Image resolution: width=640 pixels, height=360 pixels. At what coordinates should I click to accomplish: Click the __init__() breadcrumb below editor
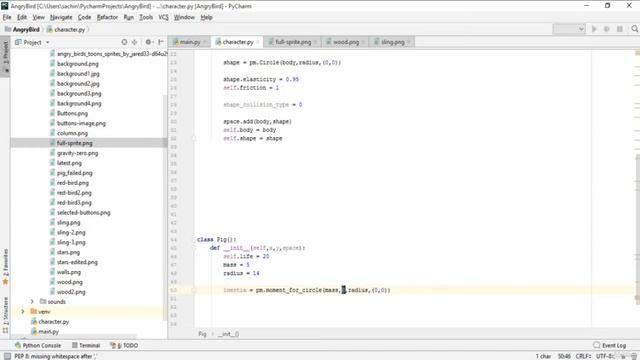click(228, 334)
